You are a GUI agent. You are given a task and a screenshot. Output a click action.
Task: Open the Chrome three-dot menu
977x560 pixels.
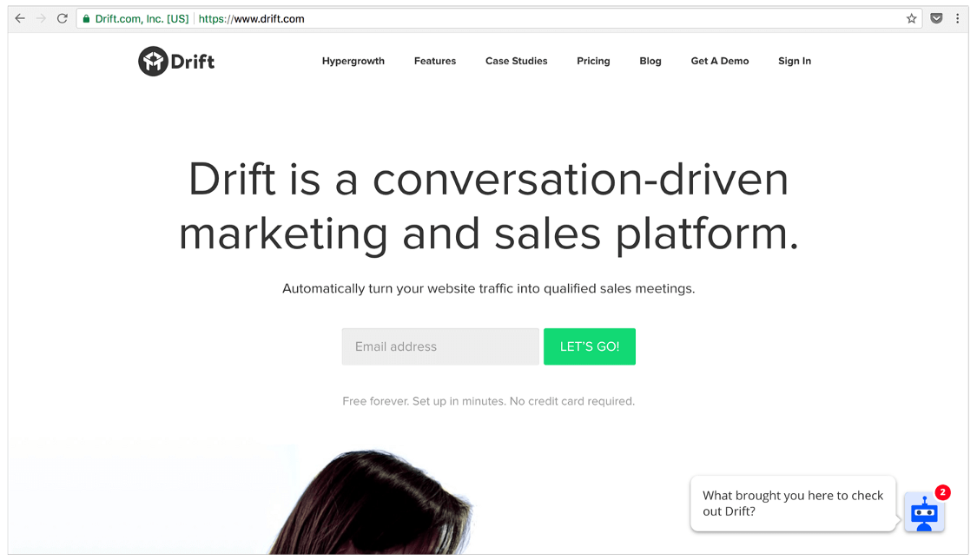pyautogui.click(x=958, y=19)
